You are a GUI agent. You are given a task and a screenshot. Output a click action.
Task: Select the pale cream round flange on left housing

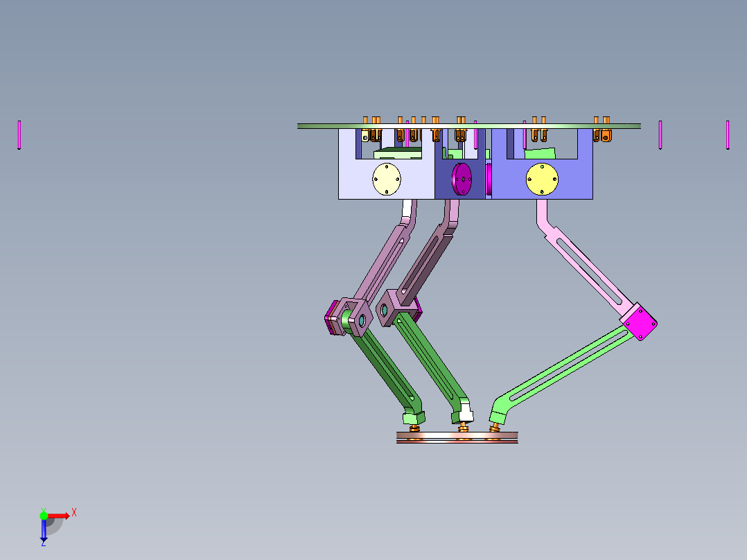point(387,180)
